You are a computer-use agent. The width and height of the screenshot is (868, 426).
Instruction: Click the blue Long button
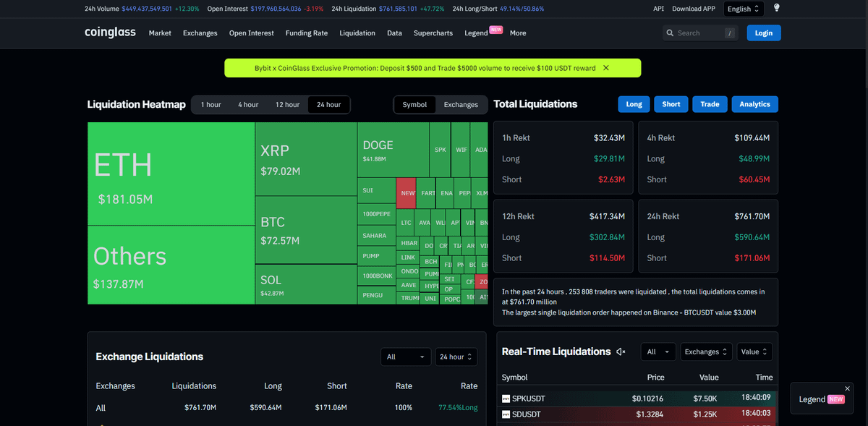[634, 104]
